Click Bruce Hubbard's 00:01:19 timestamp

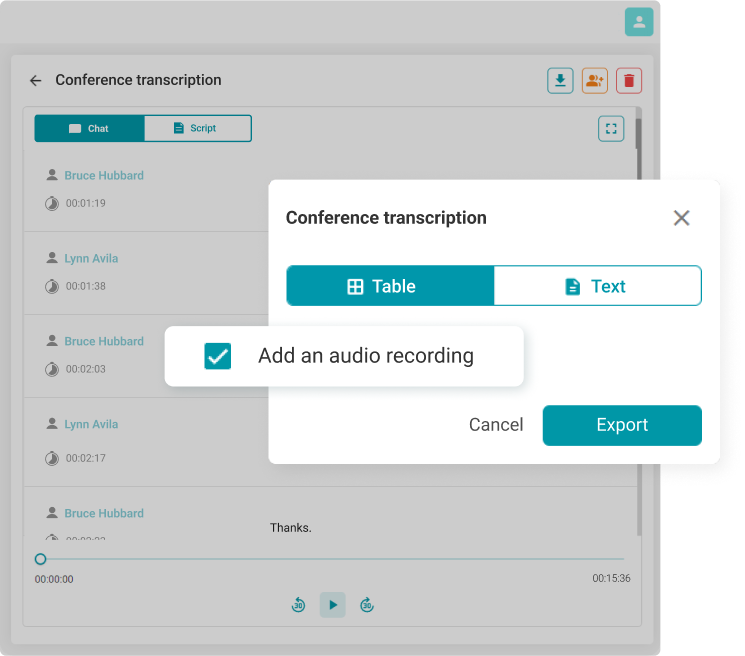coord(85,203)
